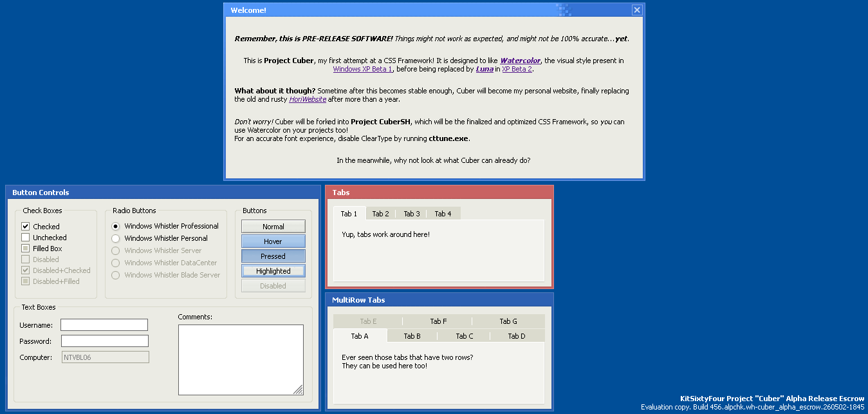Select Tab C in MultiRow Tabs
Viewport: 868px width, 414px height.
(465, 336)
